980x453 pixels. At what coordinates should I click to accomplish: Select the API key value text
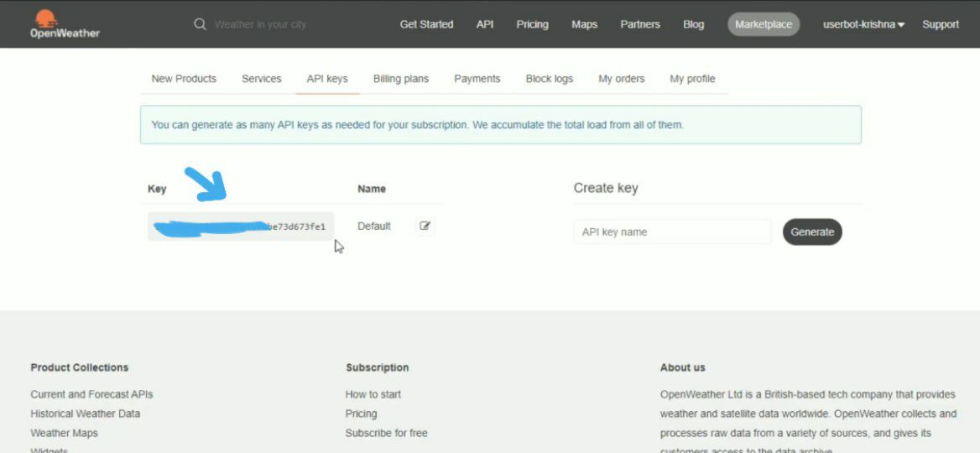pos(241,226)
